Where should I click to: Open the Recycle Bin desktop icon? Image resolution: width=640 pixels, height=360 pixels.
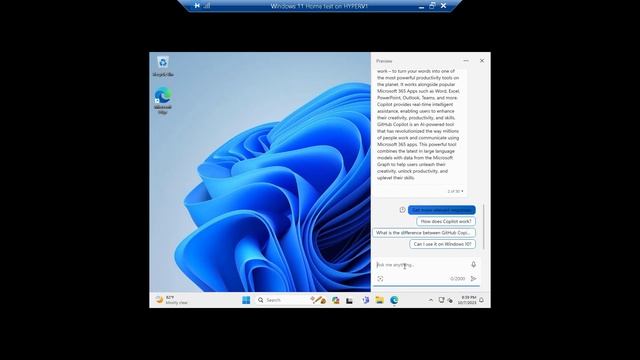(x=163, y=66)
